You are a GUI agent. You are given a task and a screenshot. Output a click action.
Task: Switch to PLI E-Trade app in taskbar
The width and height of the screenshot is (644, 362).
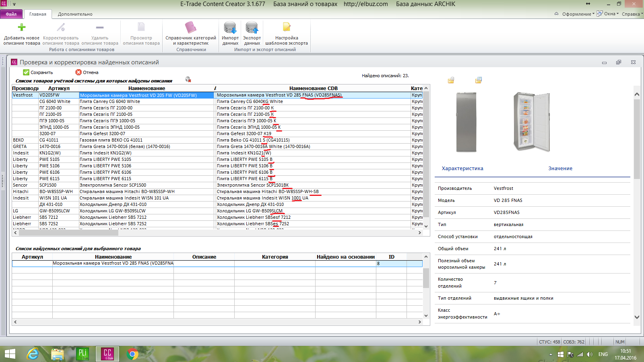click(x=83, y=354)
